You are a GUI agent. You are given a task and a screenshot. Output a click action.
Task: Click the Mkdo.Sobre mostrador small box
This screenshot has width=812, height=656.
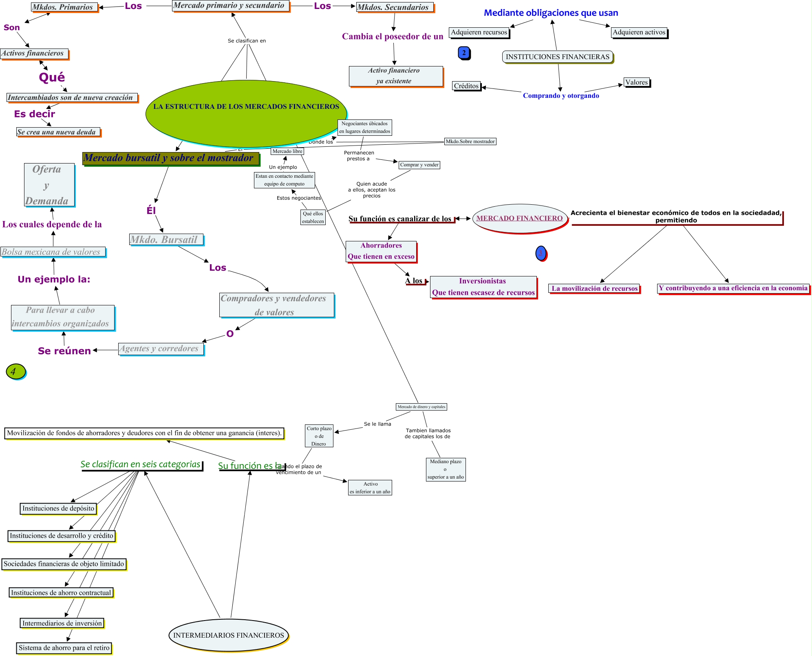(x=470, y=141)
